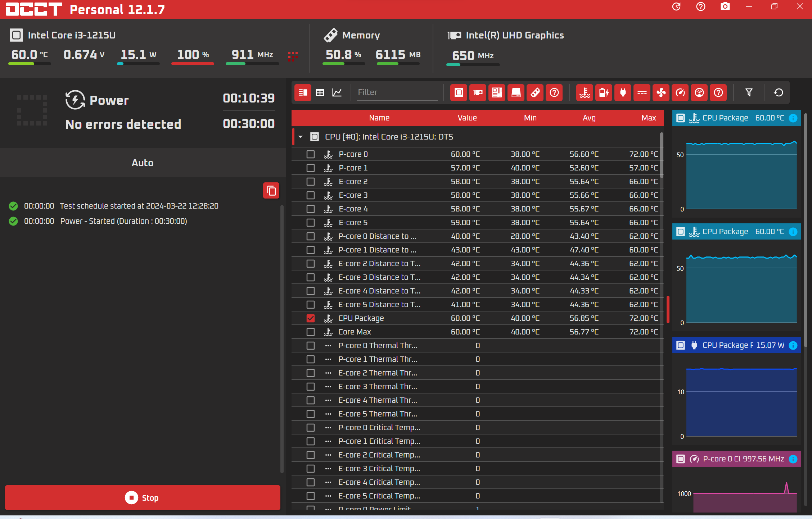Stop the running Power test

pyautogui.click(x=143, y=498)
